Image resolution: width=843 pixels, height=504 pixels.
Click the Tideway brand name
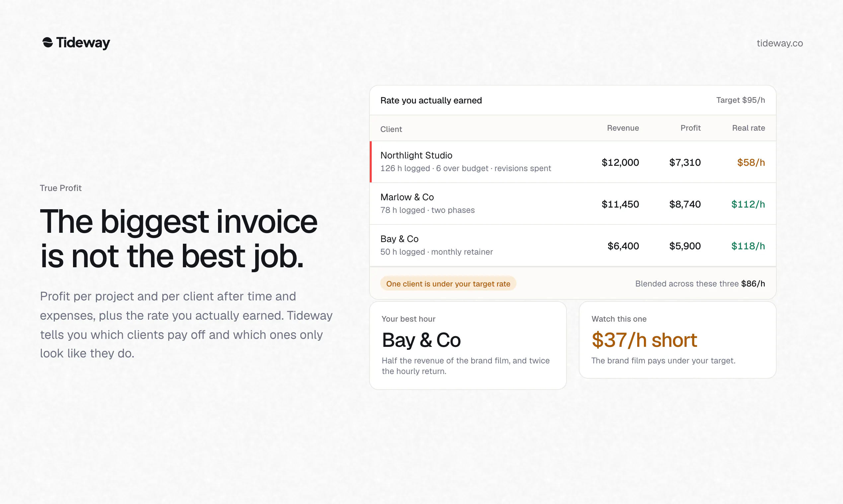point(83,43)
